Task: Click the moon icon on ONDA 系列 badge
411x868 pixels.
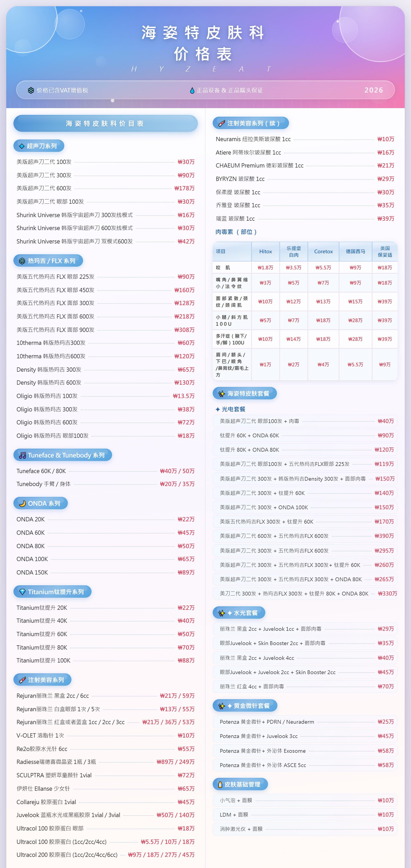Action: 22,503
